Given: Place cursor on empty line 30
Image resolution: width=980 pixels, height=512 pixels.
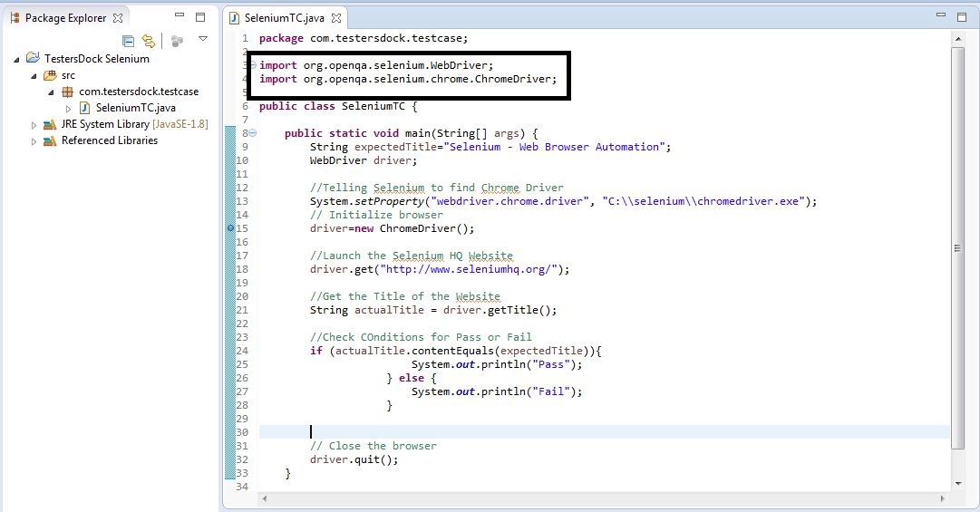Looking at the screenshot, I should [605, 432].
